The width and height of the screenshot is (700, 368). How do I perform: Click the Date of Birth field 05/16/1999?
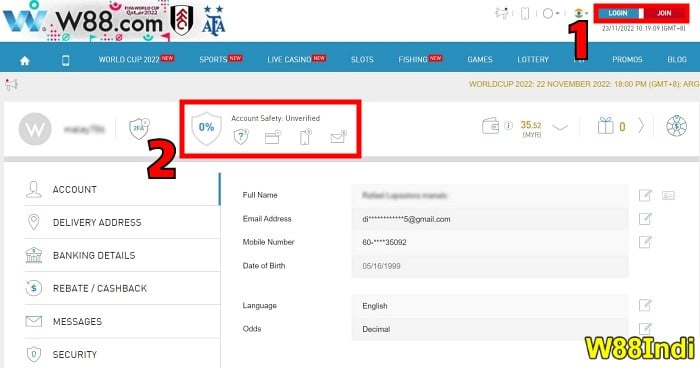[490, 266]
